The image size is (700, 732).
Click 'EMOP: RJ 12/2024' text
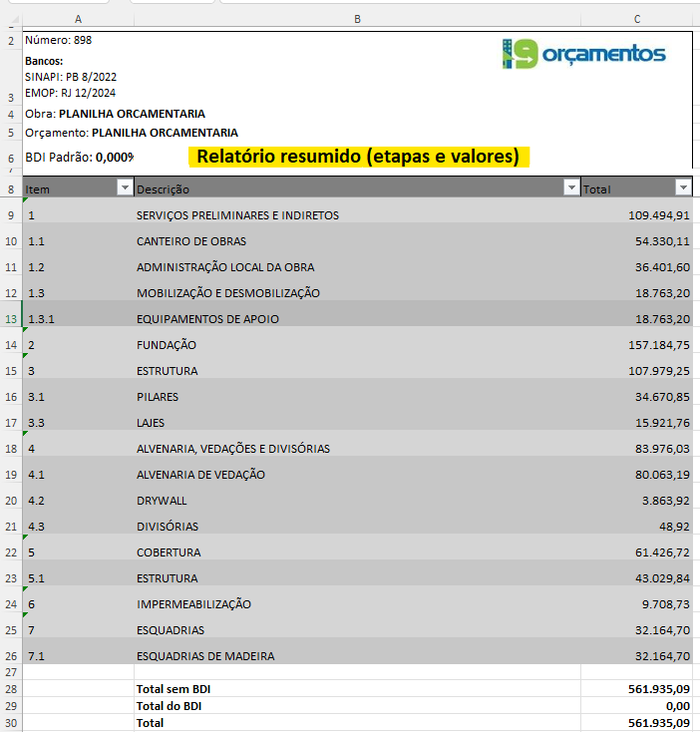(70, 93)
